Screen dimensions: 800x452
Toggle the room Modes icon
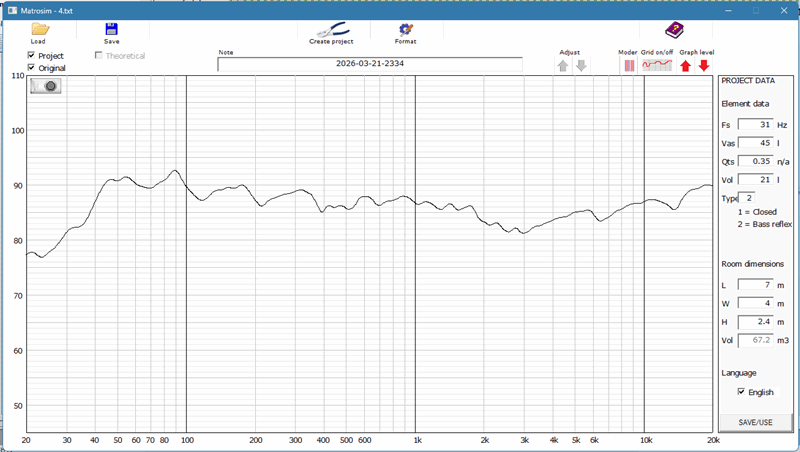click(629, 66)
